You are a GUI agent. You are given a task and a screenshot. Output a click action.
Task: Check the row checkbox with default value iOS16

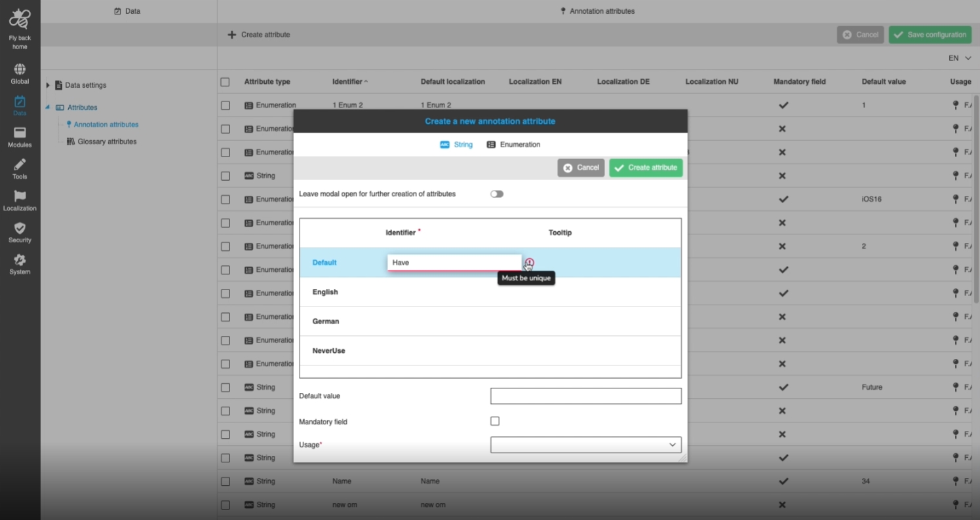225,199
